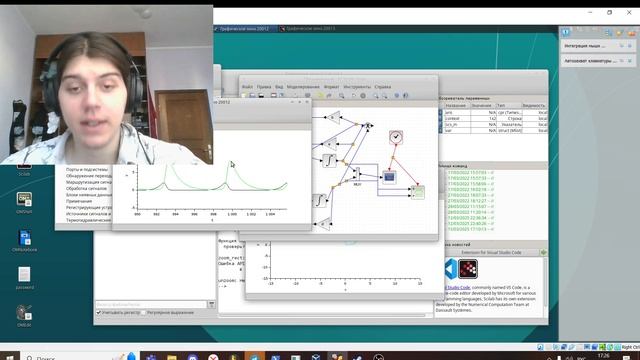Screen dimensions: 640x360
Task: Click the Scilab extension logo in news panel
Action: [468, 269]
